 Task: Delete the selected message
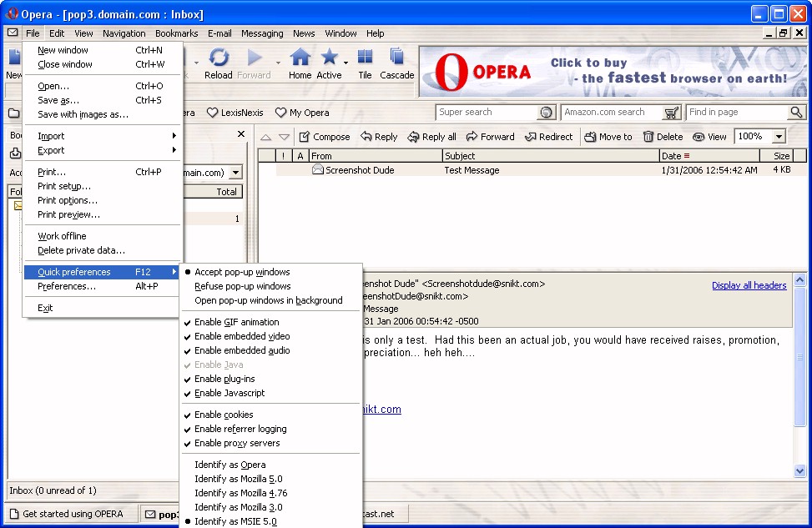coord(663,137)
